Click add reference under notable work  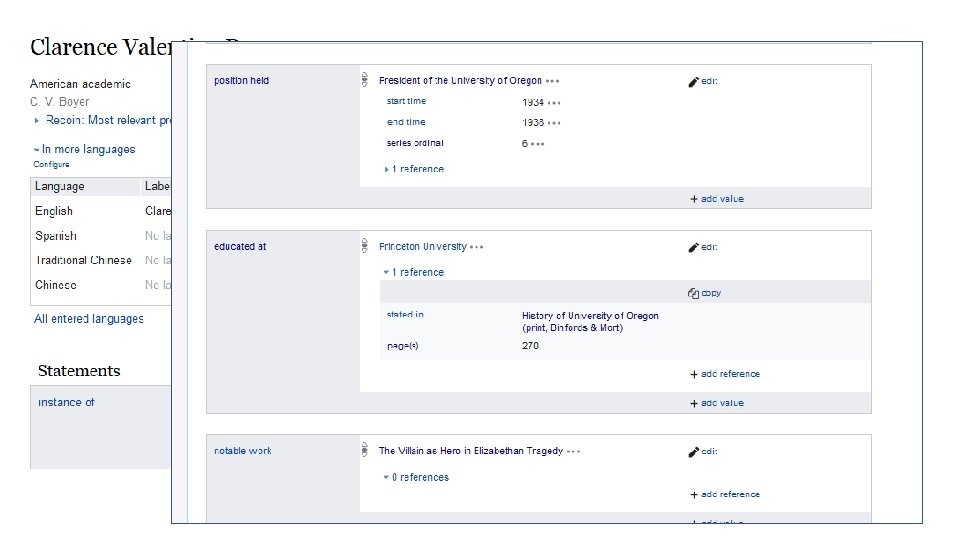click(x=730, y=494)
